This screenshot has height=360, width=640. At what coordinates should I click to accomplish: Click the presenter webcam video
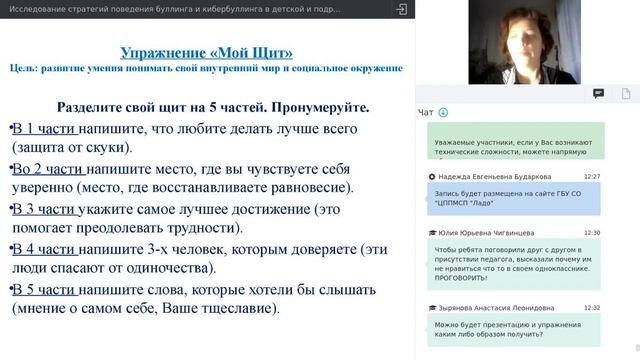coord(524,42)
